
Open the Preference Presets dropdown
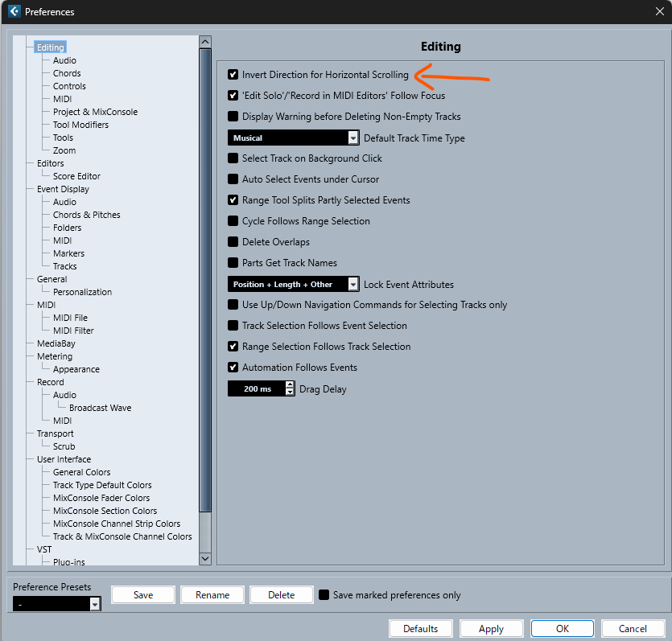tap(95, 604)
